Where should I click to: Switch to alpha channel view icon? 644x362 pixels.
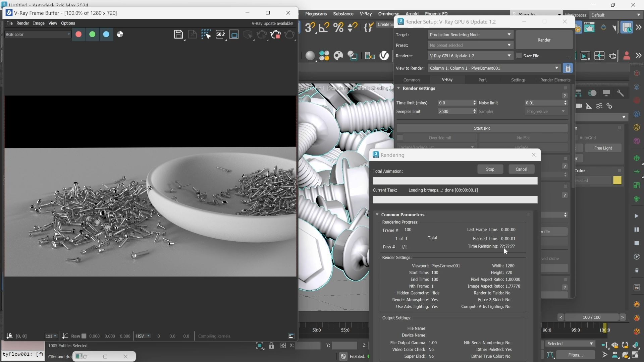coord(120,34)
